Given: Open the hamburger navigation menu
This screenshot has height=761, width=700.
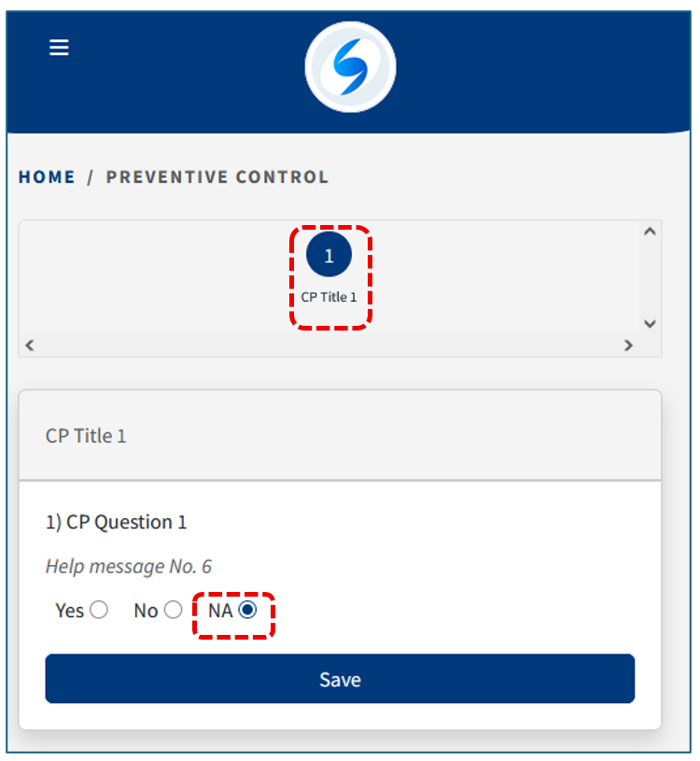Looking at the screenshot, I should (59, 48).
